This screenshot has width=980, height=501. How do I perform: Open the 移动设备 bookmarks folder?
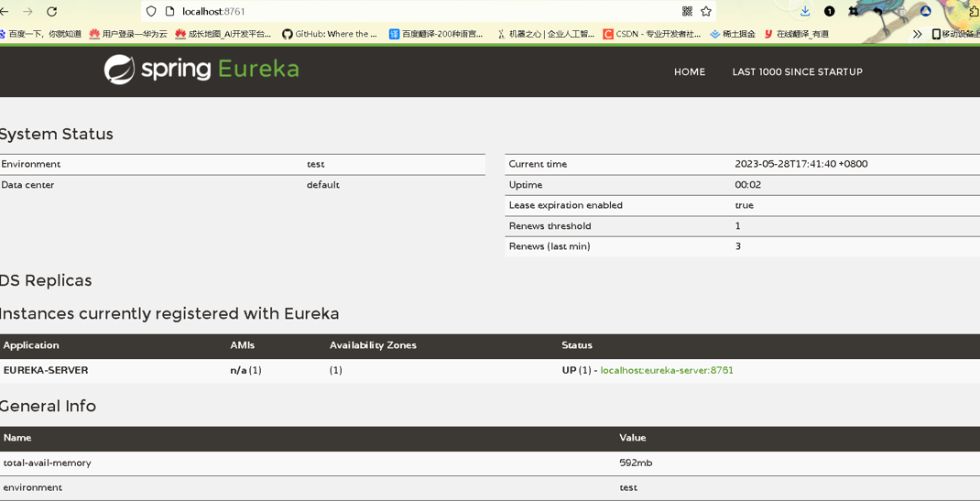[x=955, y=34]
